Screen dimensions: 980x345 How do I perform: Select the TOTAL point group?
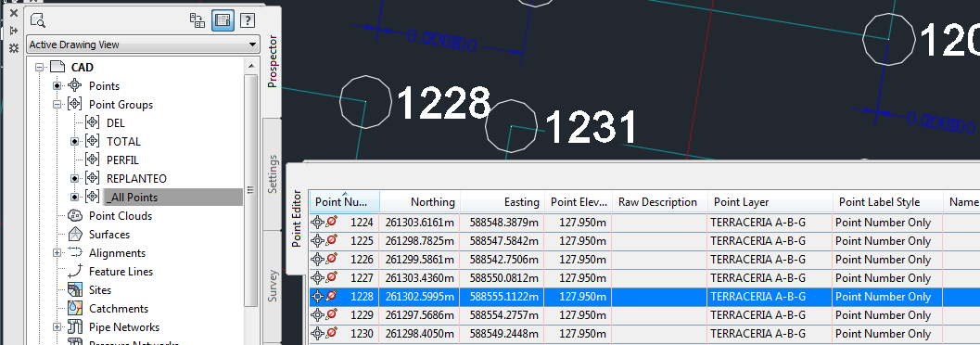coord(123,141)
